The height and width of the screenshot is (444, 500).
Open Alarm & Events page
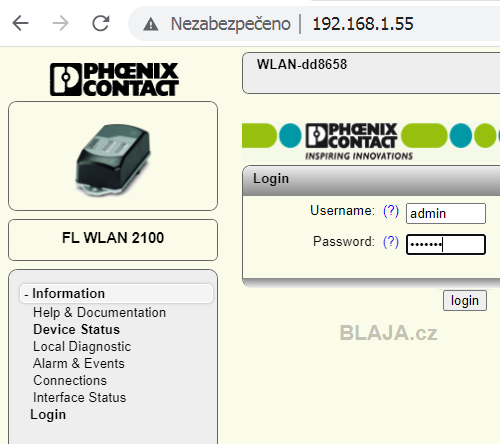(79, 363)
